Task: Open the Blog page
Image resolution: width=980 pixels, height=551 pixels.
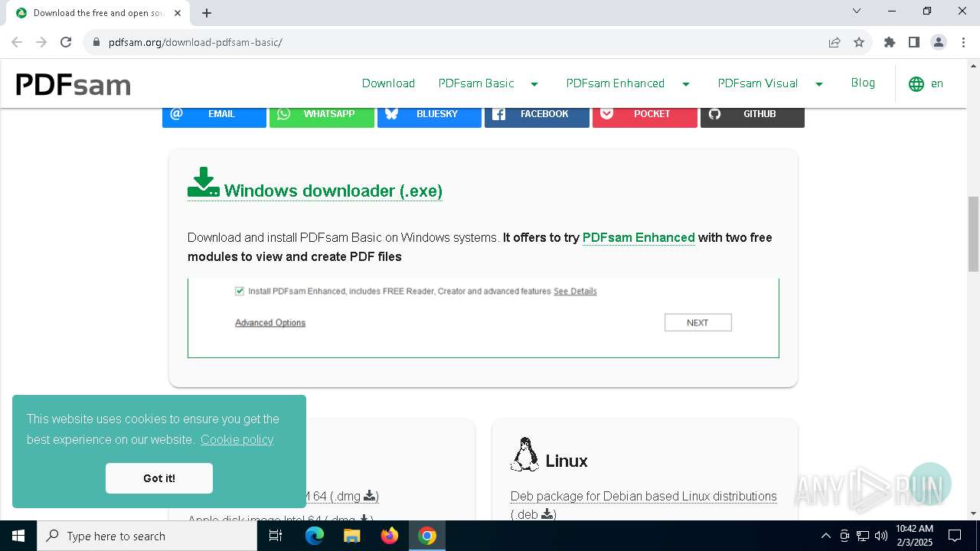Action: pos(863,83)
